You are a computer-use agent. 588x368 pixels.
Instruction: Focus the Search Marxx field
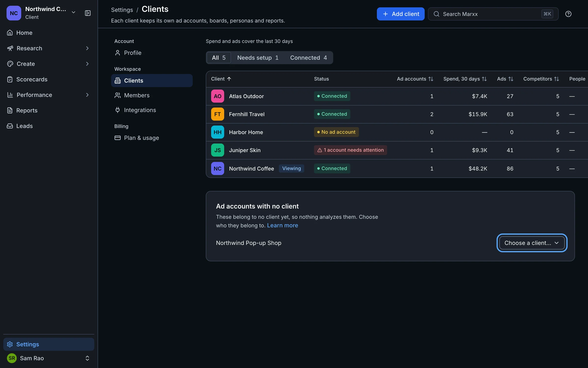[x=493, y=14]
